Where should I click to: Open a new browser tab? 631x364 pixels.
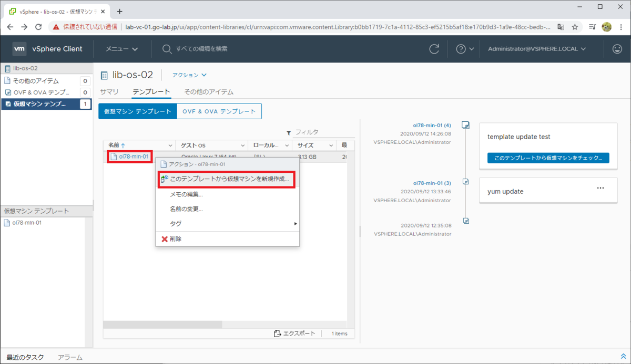coord(119,11)
